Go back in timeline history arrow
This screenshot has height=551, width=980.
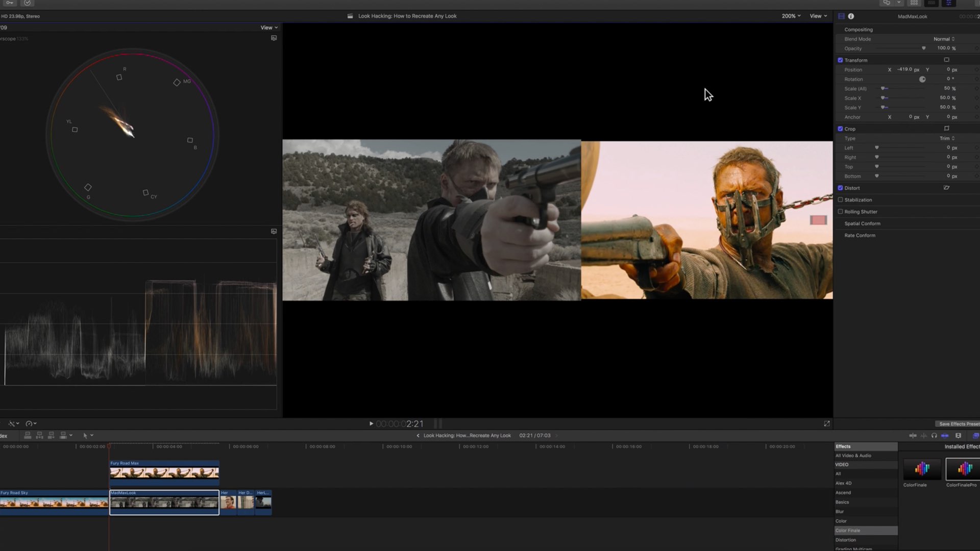[x=418, y=436]
